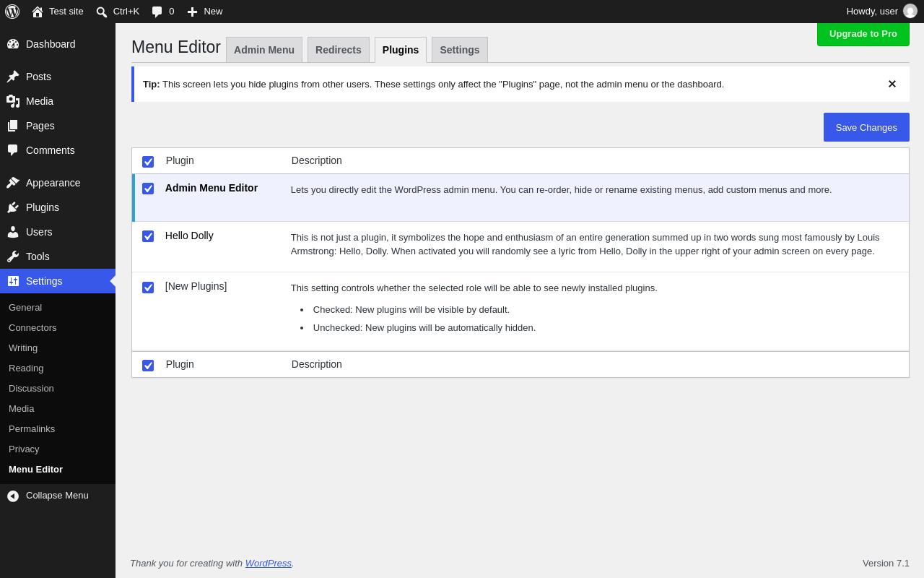Screen dimensions: 924x578
Task: Click the Hello Dolly plugin name
Action: [x=189, y=236]
